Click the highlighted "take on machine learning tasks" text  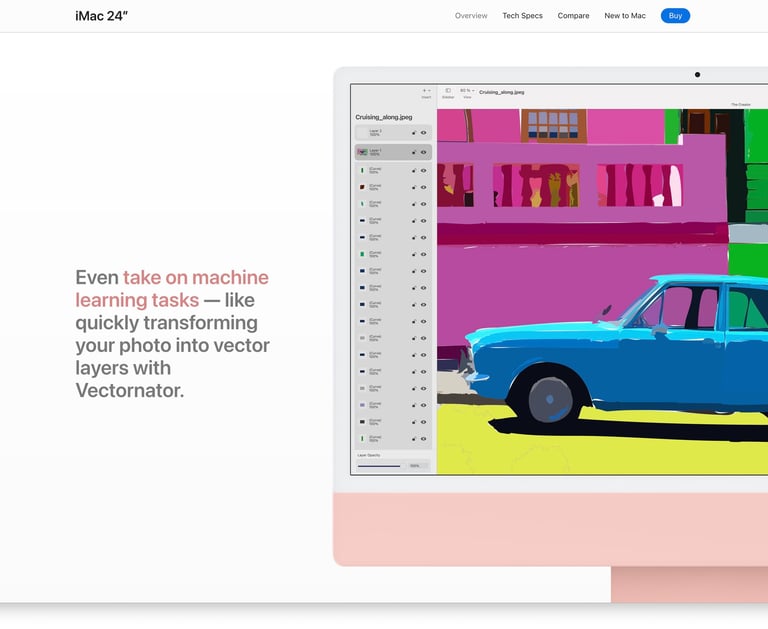coord(172,289)
